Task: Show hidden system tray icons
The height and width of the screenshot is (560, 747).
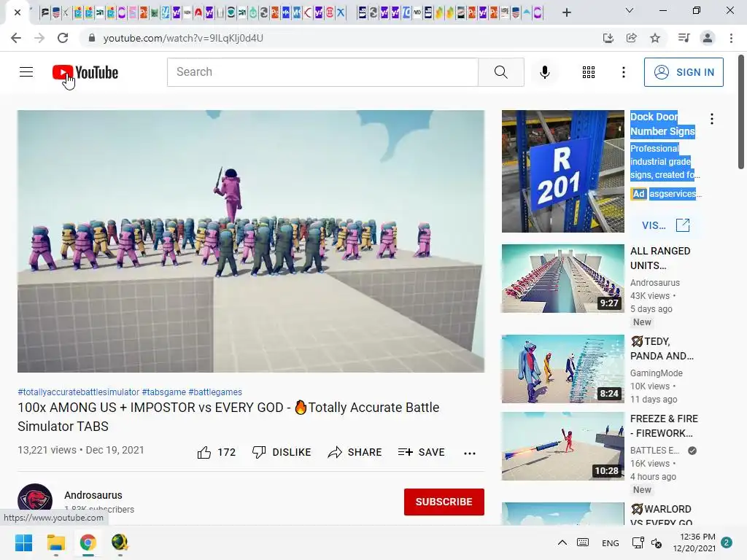Action: click(x=562, y=542)
